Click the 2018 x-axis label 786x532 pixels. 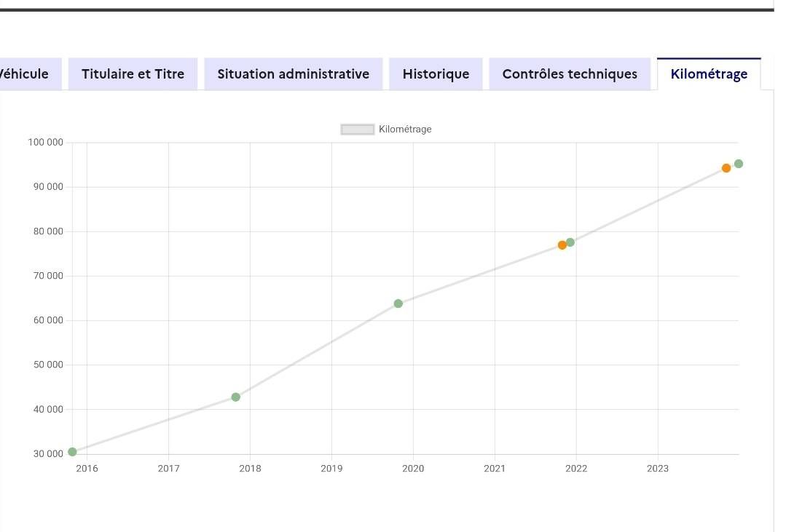250,469
